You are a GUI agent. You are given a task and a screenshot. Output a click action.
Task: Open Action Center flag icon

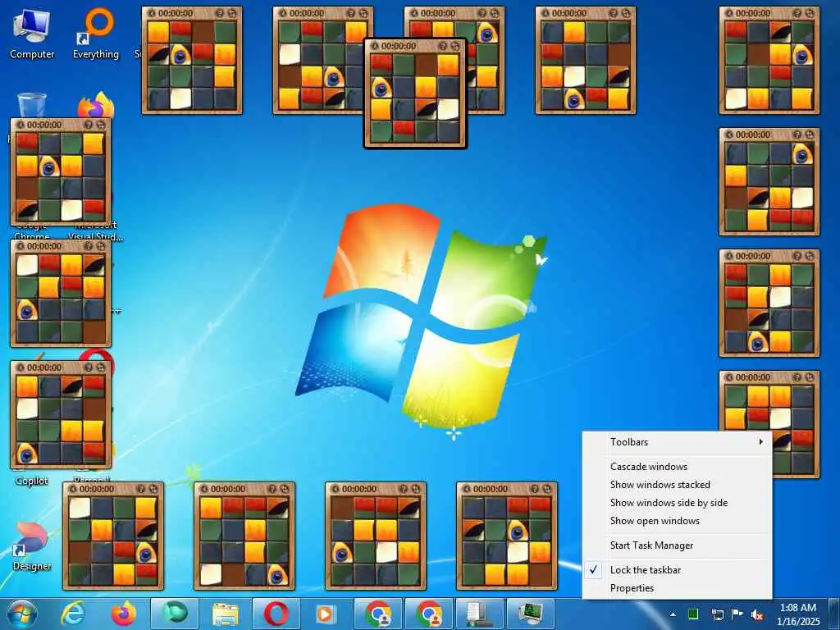[737, 614]
